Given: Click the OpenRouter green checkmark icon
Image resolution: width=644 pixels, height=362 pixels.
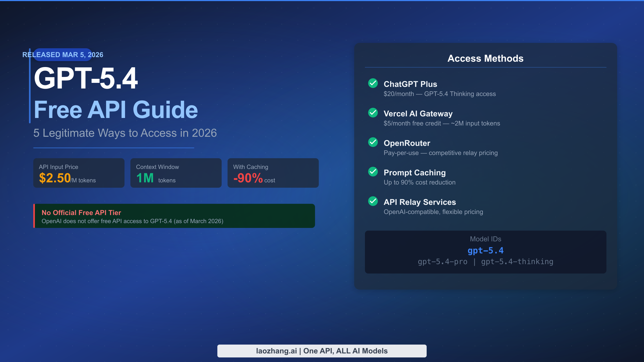Looking at the screenshot, I should [373, 142].
